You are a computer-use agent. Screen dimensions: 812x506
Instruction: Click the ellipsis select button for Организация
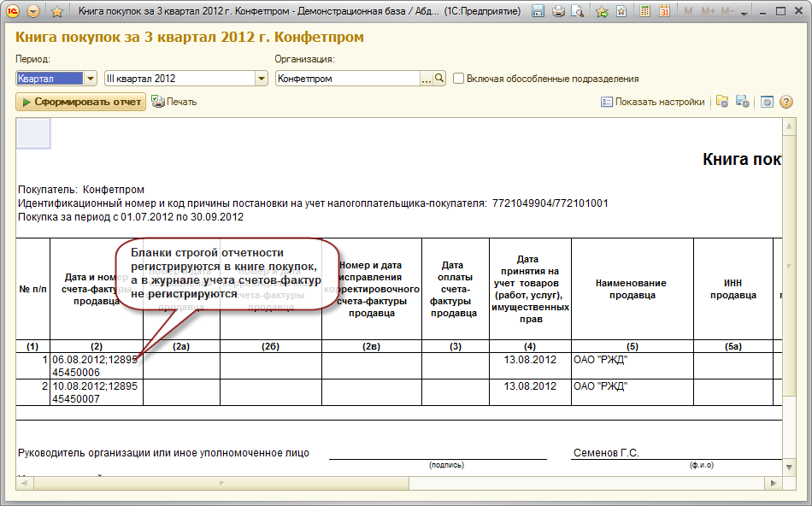[x=427, y=79]
